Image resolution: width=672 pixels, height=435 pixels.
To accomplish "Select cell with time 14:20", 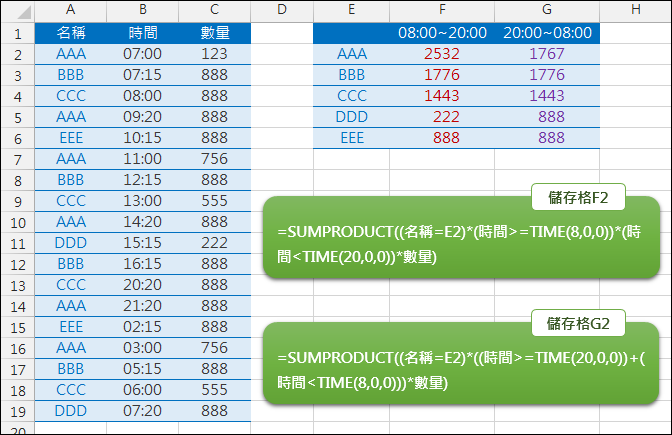I will pyautogui.click(x=143, y=222).
